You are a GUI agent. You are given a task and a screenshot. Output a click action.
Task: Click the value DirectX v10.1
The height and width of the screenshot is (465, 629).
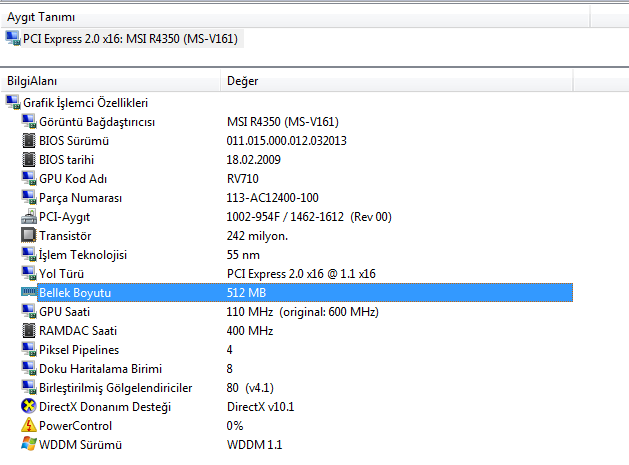[x=261, y=407]
